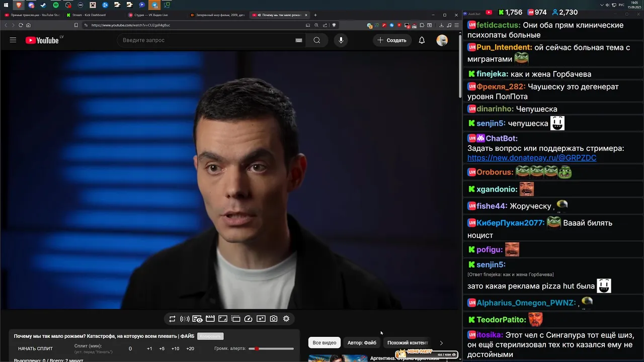644x362 pixels.
Task: Open the account avatar menu
Action: point(442,40)
